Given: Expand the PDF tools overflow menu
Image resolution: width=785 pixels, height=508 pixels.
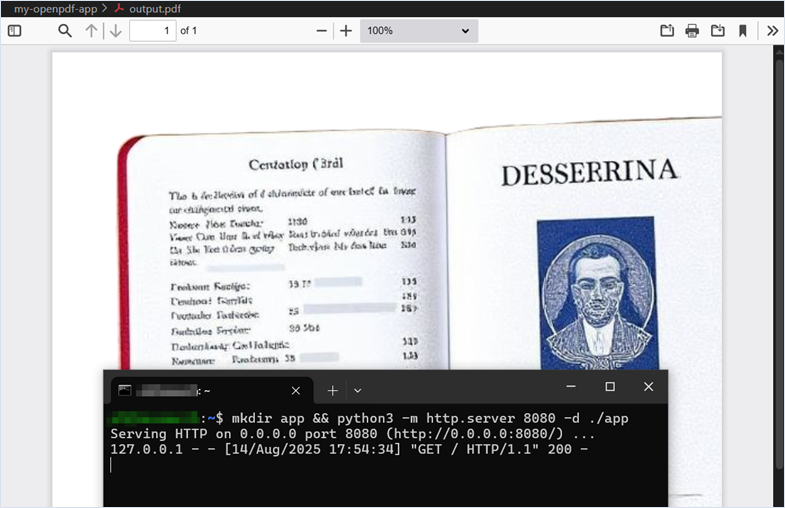Looking at the screenshot, I should point(772,31).
